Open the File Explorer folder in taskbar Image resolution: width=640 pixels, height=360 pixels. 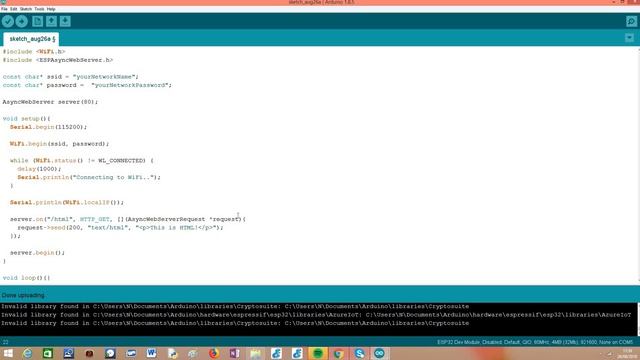click(256, 353)
